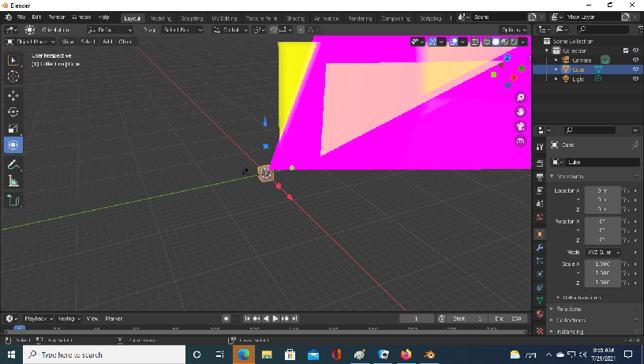Select the Add Cube tool
The image size is (644, 364).
13,201
